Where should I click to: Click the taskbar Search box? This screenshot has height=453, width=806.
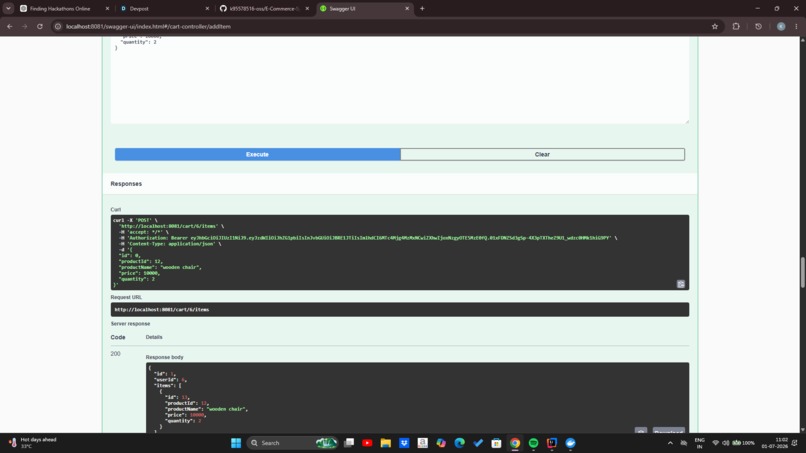coord(292,443)
